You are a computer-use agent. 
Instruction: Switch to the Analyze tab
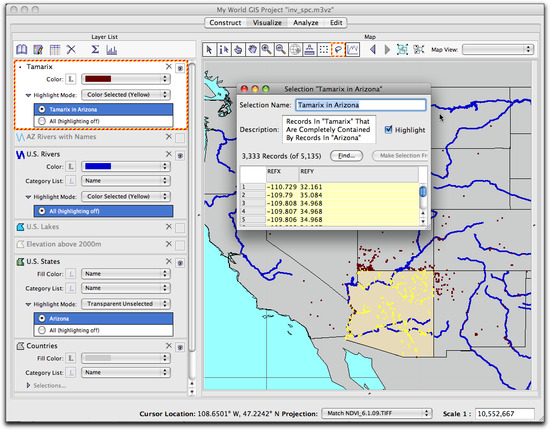click(306, 22)
